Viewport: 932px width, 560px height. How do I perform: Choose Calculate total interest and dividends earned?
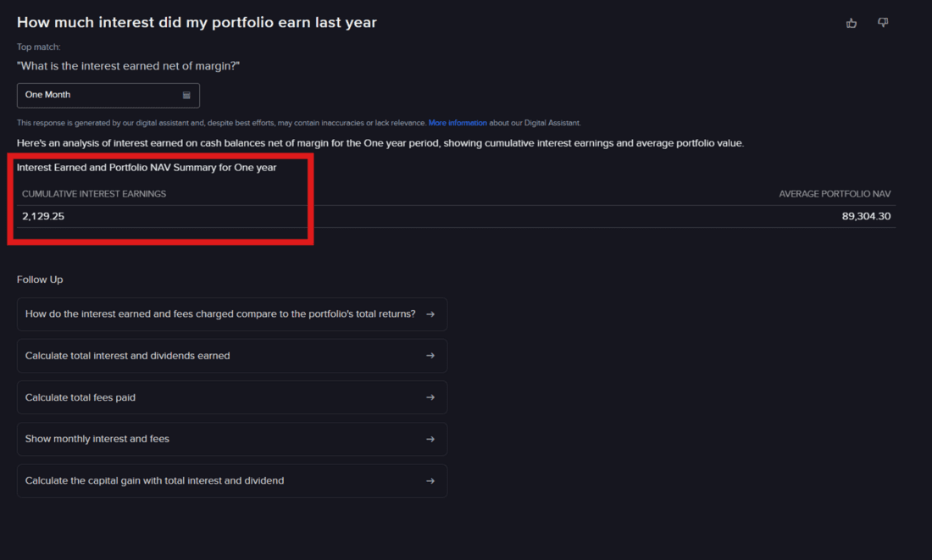(x=128, y=356)
